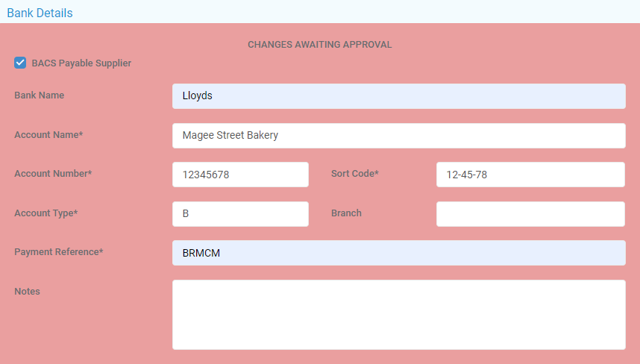Edit the Sort Code field showing 12-45-78
Viewport: 640px width, 364px height.
[x=530, y=175]
